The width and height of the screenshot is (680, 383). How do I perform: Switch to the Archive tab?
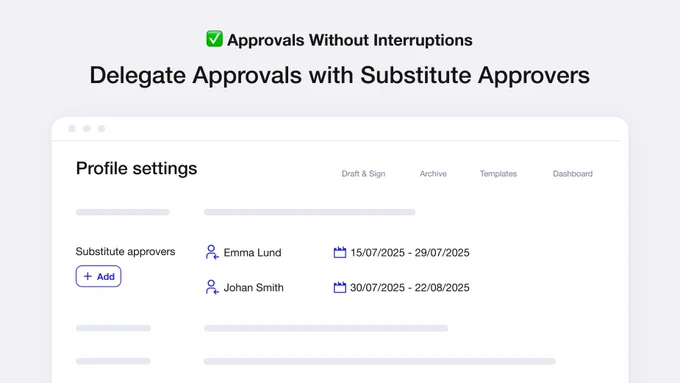pyautogui.click(x=433, y=173)
